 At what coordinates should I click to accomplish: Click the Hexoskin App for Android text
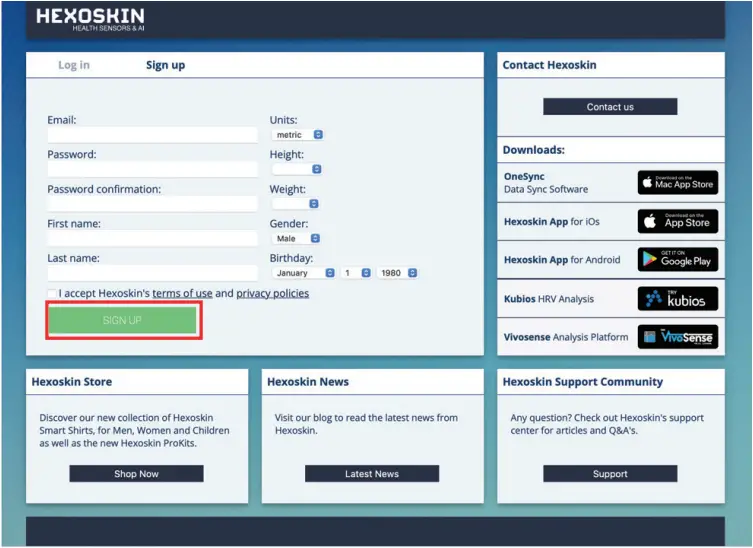562,260
